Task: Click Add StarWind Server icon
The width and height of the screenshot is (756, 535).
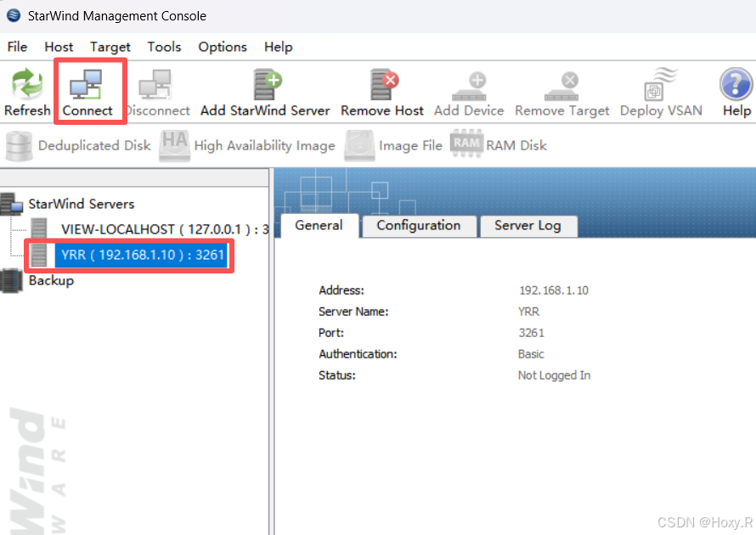Action: tap(267, 84)
